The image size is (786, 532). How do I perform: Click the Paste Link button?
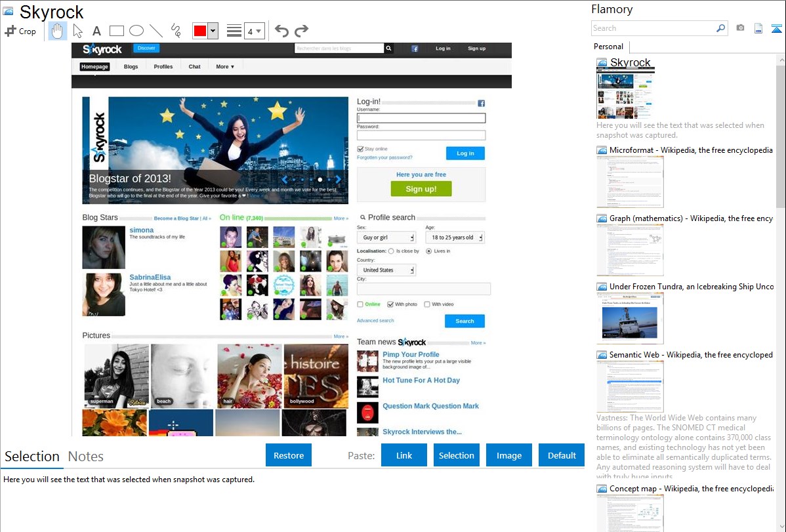404,455
